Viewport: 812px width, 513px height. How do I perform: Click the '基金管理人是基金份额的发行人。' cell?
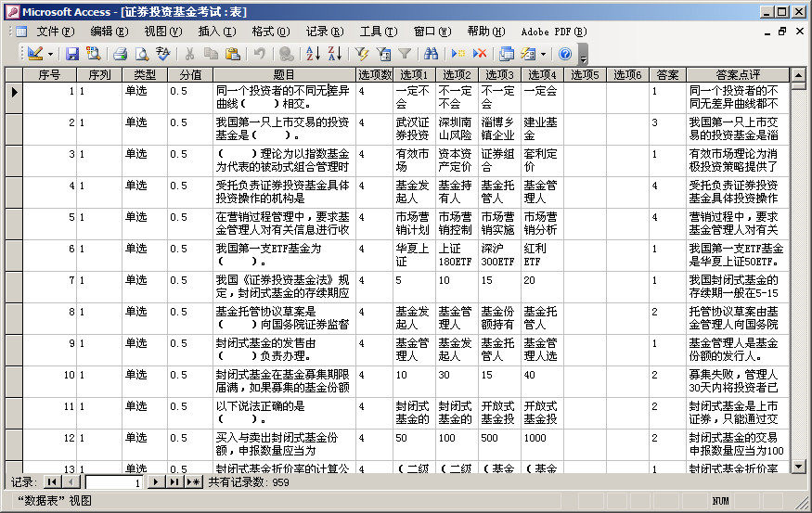coord(738,350)
